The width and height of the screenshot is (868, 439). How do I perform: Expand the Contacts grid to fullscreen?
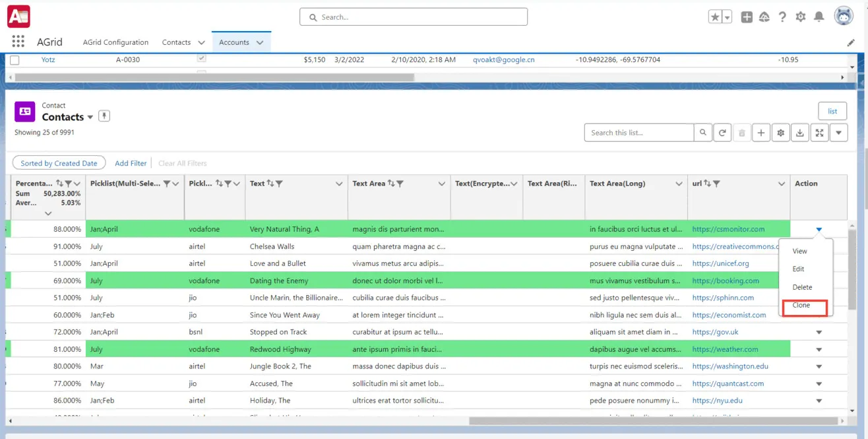[819, 132]
